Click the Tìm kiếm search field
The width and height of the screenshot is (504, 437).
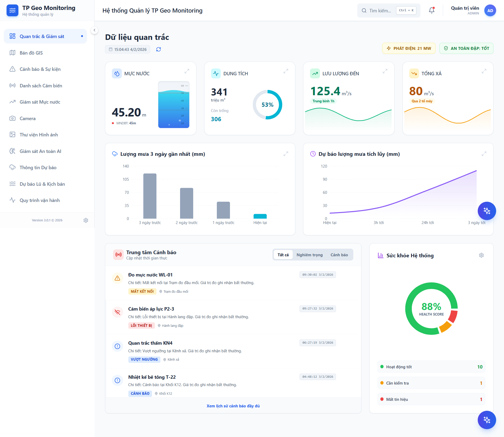point(380,10)
